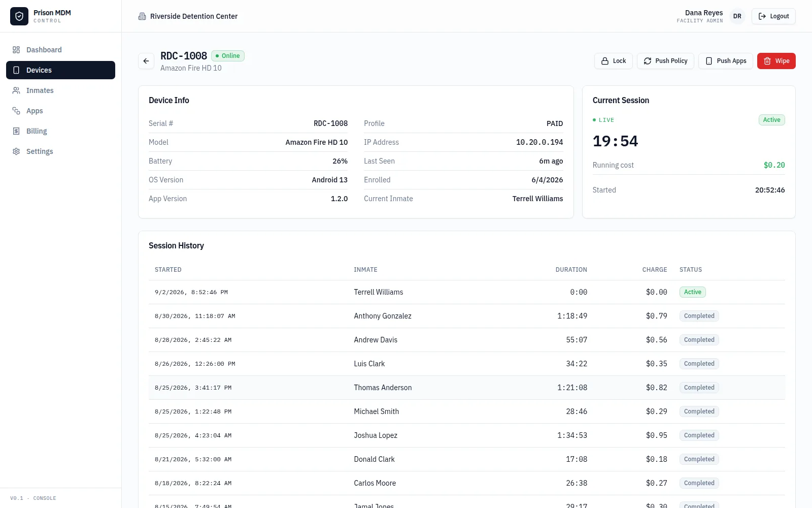This screenshot has height=508, width=812.
Task: Click the Enrolled date 6/4/2026
Action: click(547, 180)
